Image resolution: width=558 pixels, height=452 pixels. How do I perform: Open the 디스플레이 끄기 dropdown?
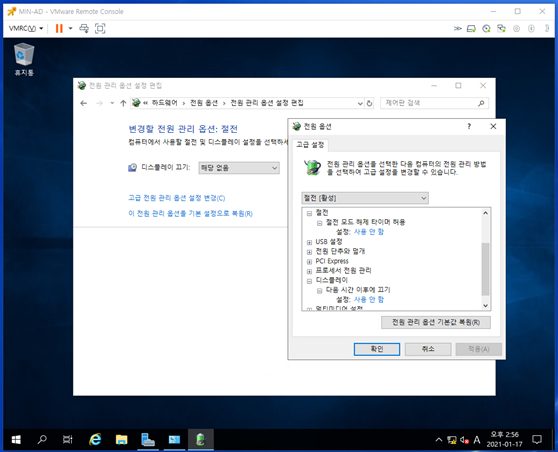coord(239,168)
